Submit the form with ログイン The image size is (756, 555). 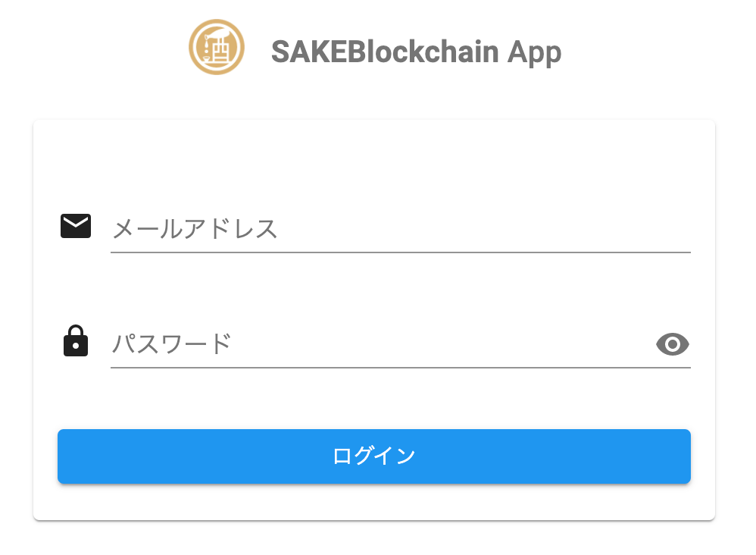pyautogui.click(x=374, y=456)
